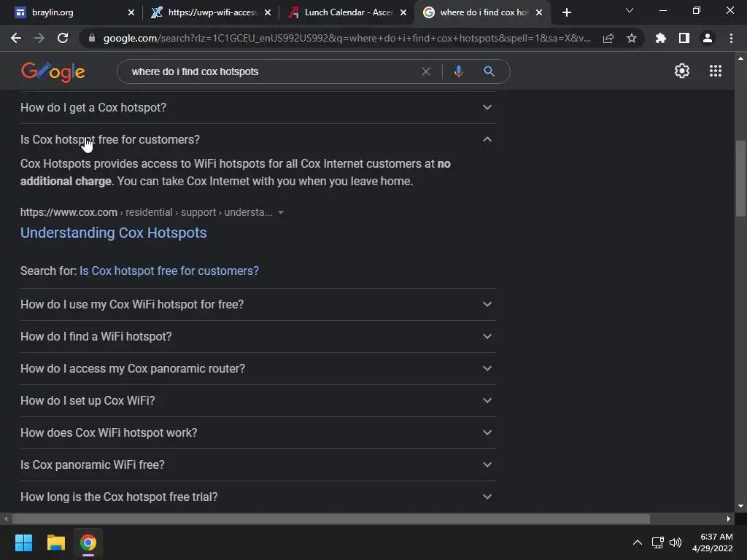Viewport: 747px width, 560px height.
Task: Open the tab search dropdown
Action: tap(630, 10)
